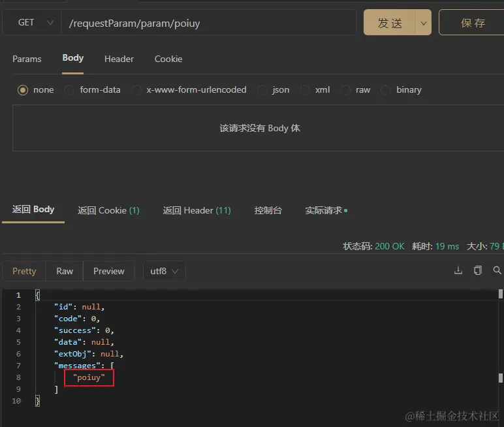This screenshot has width=504, height=427.
Task: Open the utf8 encoding dropdown
Action: 164,272
